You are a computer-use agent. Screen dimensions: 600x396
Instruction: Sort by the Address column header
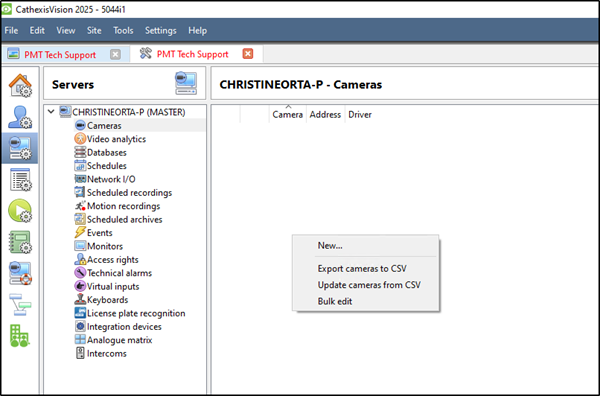pyautogui.click(x=325, y=114)
